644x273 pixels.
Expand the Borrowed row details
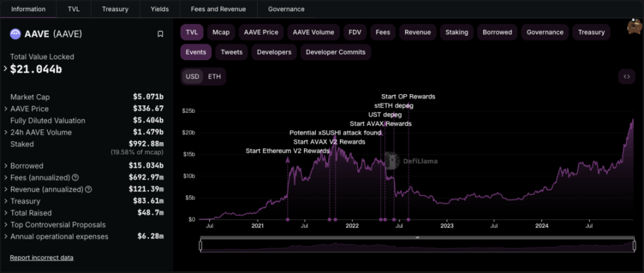click(6, 166)
